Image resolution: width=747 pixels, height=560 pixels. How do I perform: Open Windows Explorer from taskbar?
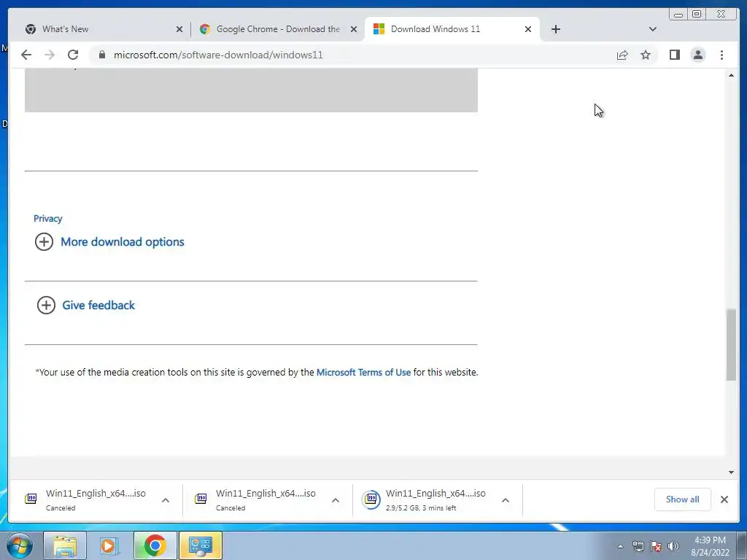65,545
